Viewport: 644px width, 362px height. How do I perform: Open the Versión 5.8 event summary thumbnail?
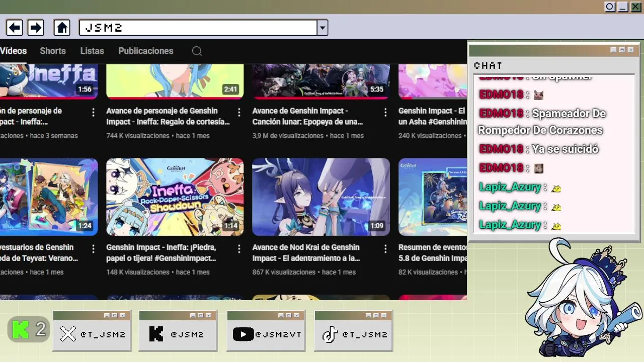point(433,197)
